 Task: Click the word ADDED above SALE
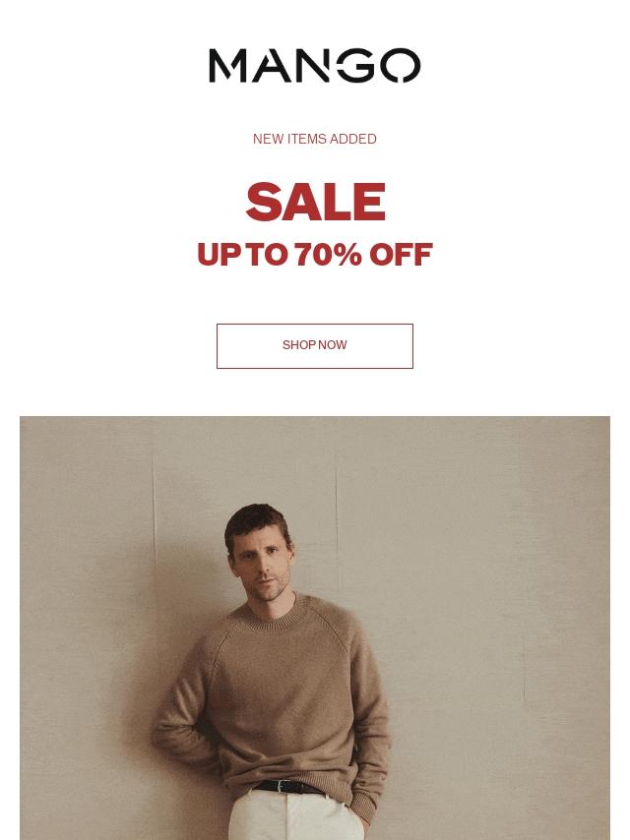(352, 139)
